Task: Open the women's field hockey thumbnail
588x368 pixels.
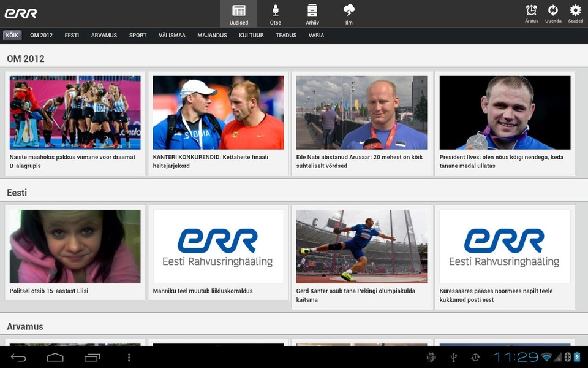Action: click(75, 113)
